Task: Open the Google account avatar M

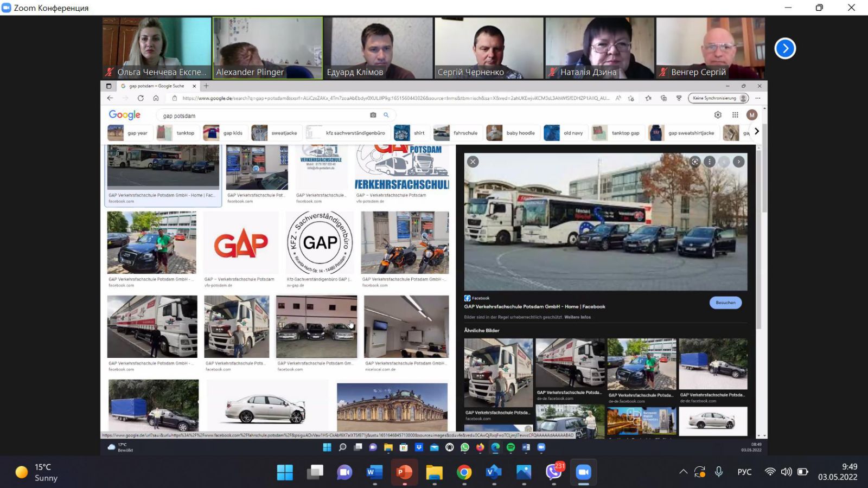Action: [752, 115]
